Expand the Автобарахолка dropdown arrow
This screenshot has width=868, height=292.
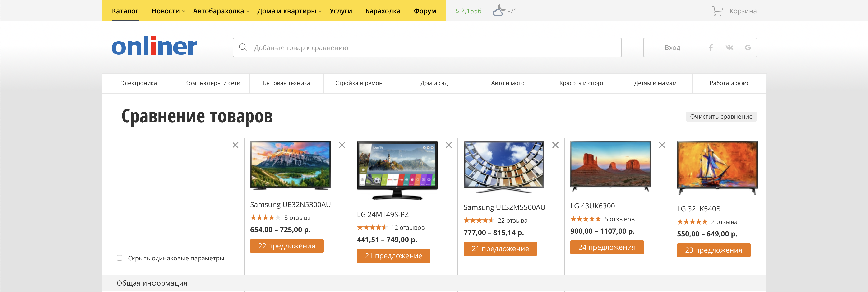(x=248, y=11)
